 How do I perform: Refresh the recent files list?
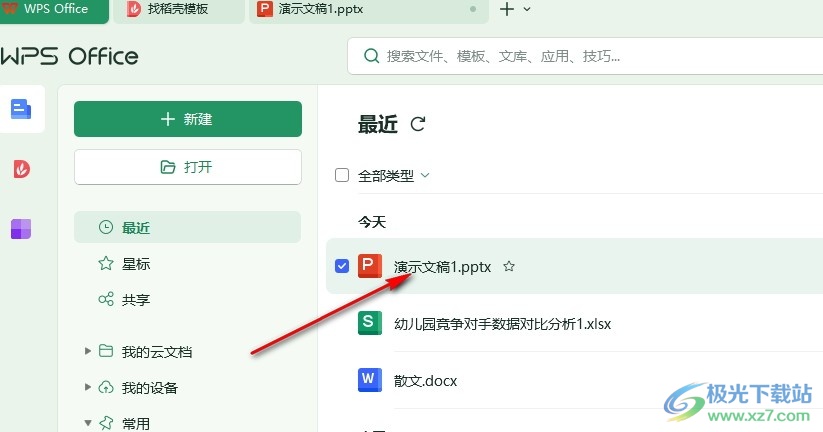coord(418,124)
